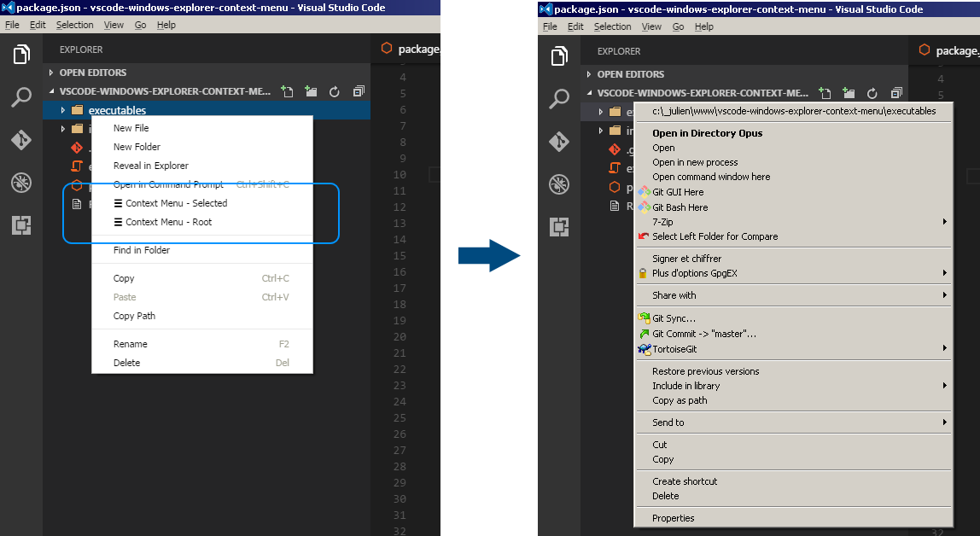The width and height of the screenshot is (980, 536).
Task: Expand OPEN EDITORS section in left window
Action: pos(51,73)
